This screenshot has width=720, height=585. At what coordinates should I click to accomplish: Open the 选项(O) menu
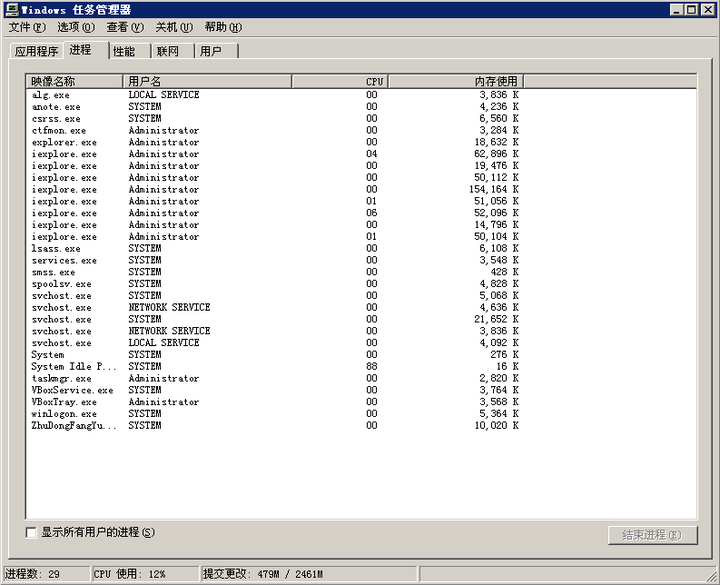click(x=76, y=28)
